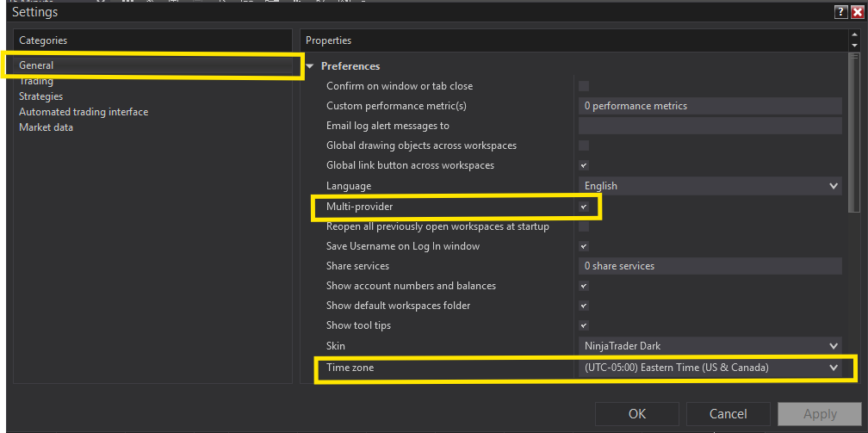Open the Automated trading interface category

point(84,112)
